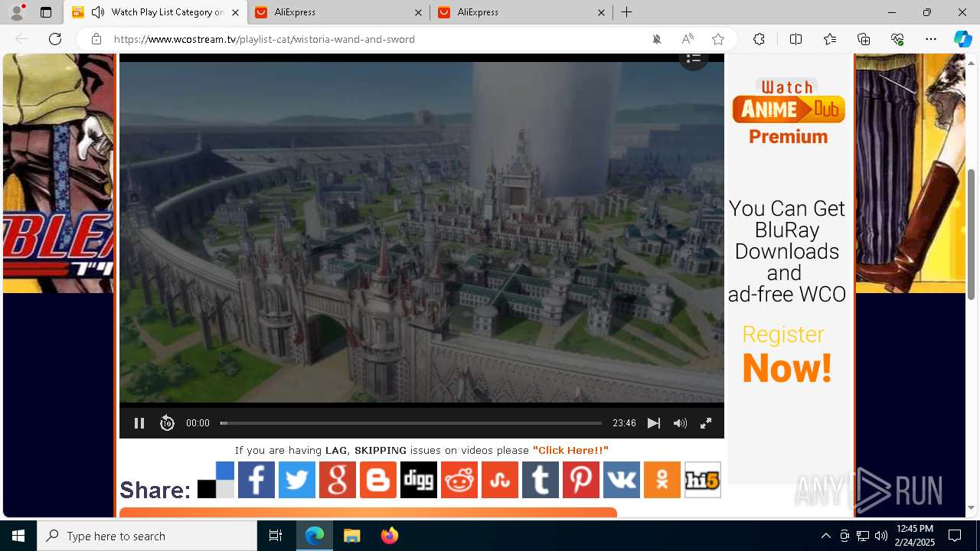
Task: Open Windows Start menu
Action: tap(18, 536)
